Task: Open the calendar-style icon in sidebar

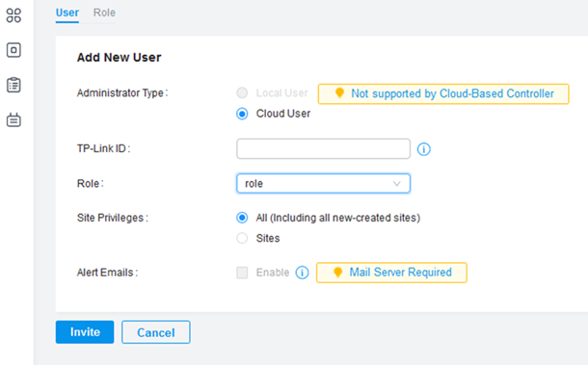Action: 13,119
